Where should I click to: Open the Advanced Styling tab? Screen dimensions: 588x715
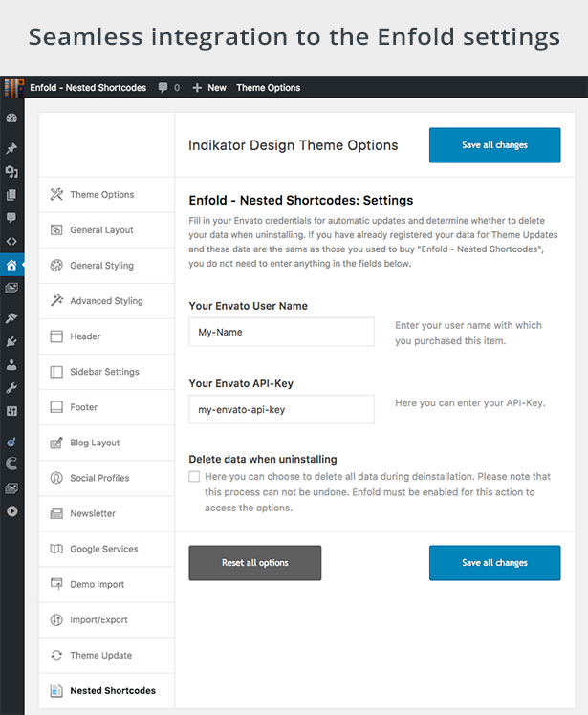(x=107, y=301)
